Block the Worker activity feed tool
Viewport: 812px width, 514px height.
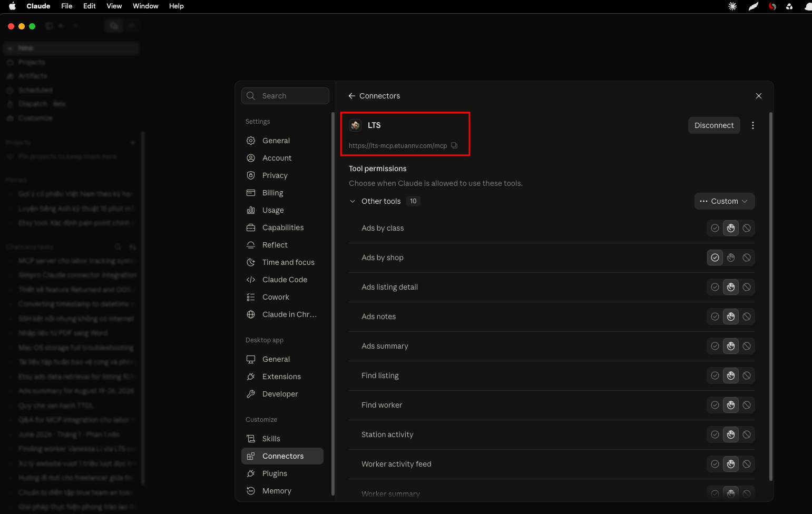click(x=747, y=464)
